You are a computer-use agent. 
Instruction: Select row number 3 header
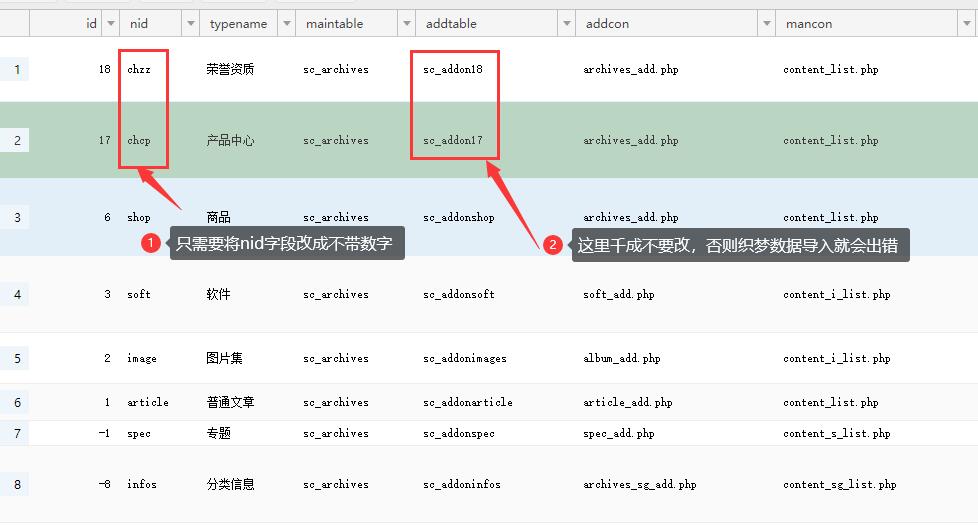[15, 218]
